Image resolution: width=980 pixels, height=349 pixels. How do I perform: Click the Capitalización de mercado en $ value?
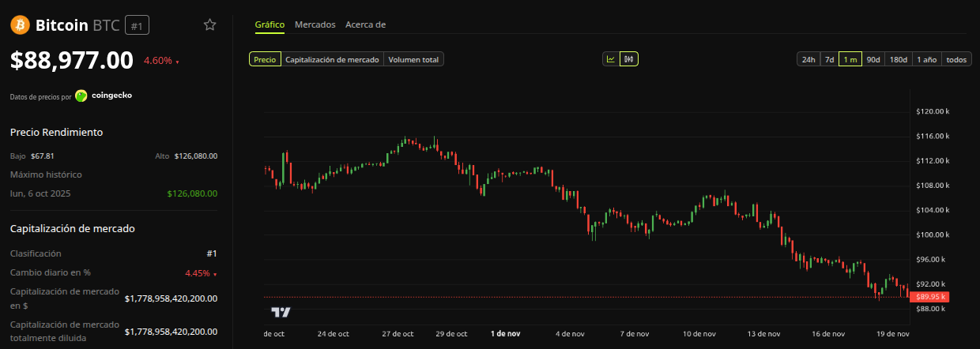point(171,298)
